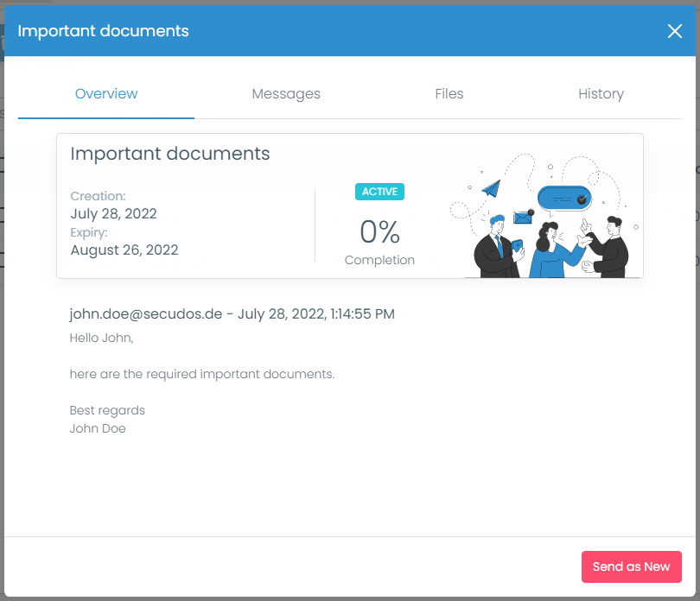Screen dimensions: 700x601
Task: Click the ACTIVE status badge
Action: (379, 192)
